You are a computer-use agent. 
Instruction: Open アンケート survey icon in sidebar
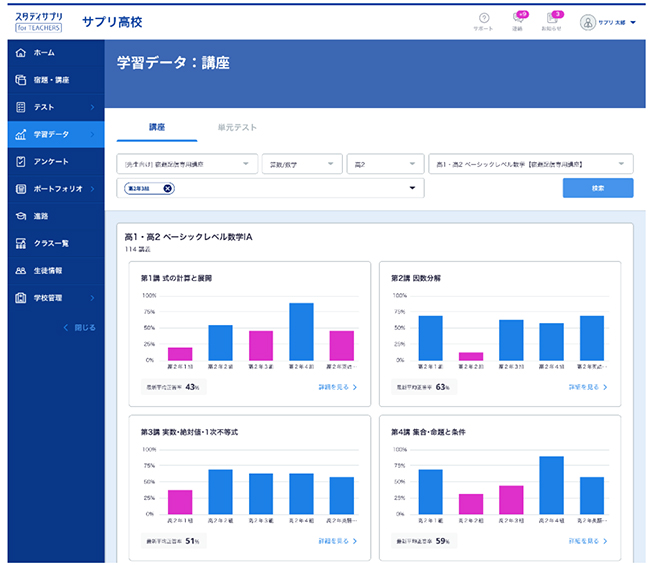(x=21, y=161)
